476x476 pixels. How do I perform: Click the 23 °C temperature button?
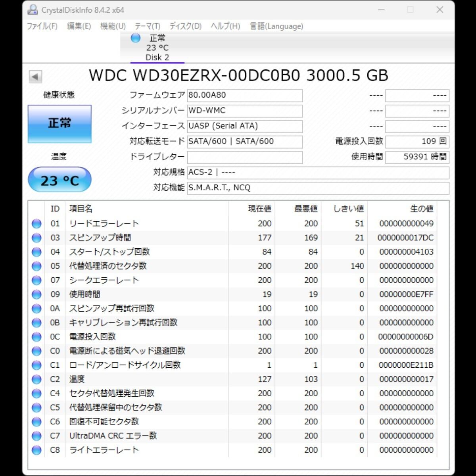point(59,180)
